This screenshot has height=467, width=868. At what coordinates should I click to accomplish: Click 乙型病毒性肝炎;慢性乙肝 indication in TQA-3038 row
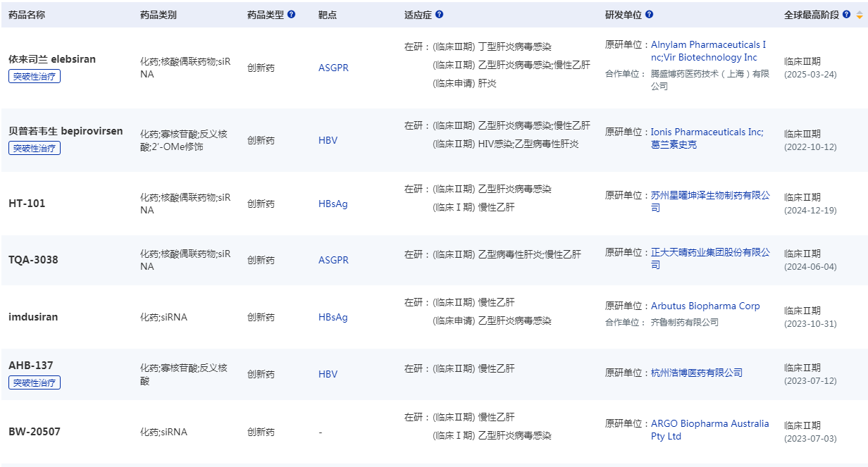(530, 254)
